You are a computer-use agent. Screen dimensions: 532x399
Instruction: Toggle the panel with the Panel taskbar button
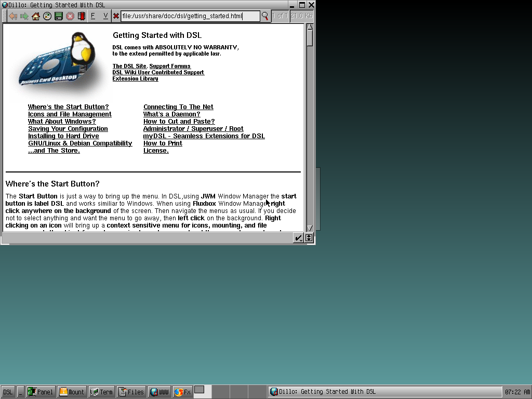pos(41,392)
